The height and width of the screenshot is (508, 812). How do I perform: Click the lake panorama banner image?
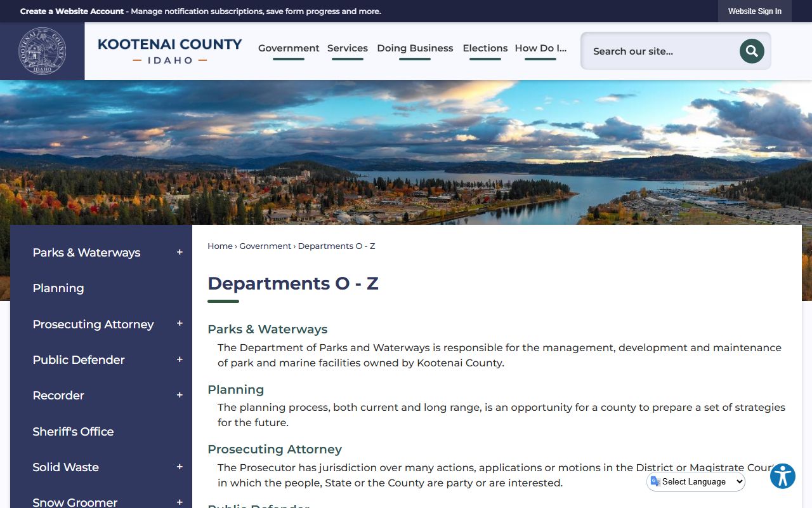click(x=406, y=152)
